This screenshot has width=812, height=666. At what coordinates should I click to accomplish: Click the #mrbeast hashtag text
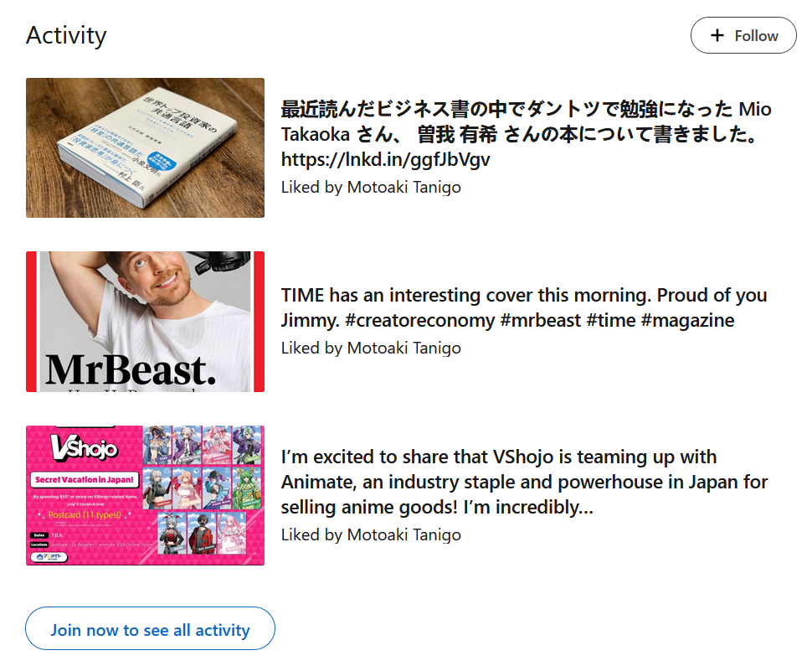[x=541, y=320]
